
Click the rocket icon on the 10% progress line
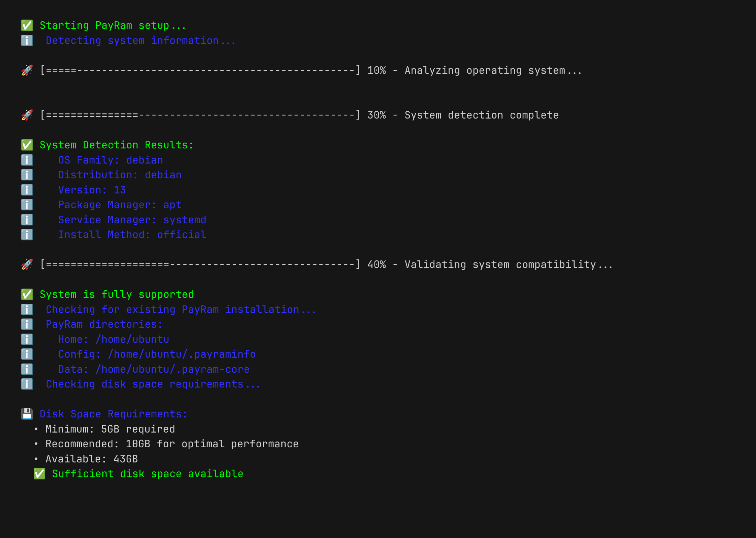pyautogui.click(x=27, y=70)
